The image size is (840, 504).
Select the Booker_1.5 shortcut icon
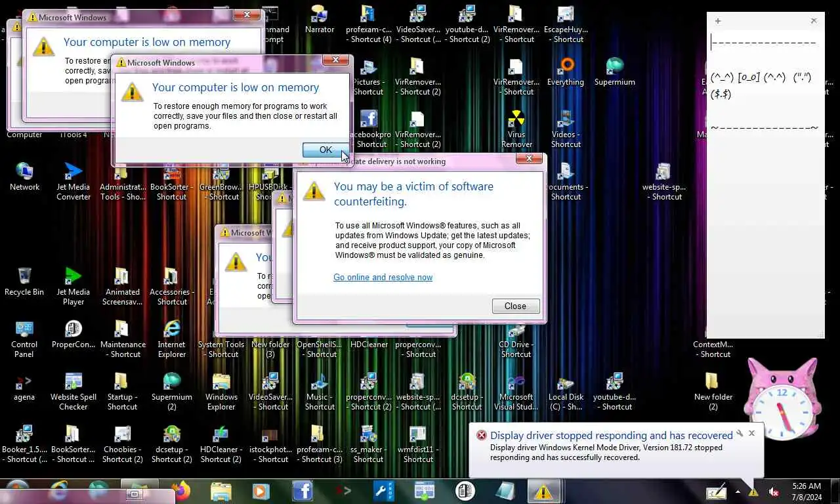tap(24, 444)
